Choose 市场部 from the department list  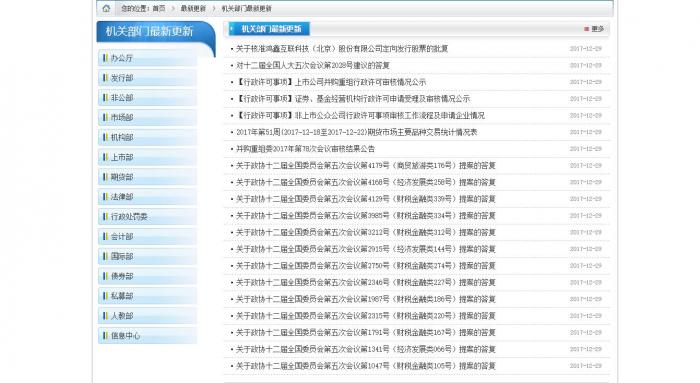(147, 117)
